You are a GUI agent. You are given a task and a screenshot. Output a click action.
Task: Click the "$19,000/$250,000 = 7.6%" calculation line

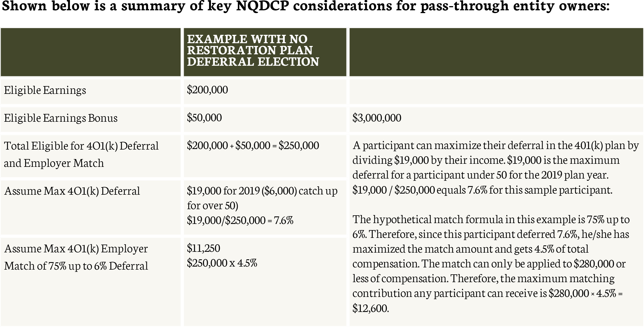[x=240, y=220]
